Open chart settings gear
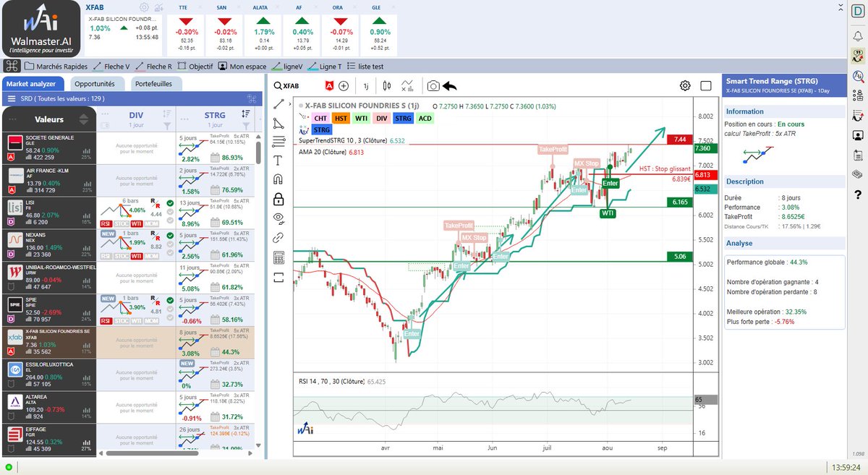Viewport: 868px width, 475px height. 685,85
